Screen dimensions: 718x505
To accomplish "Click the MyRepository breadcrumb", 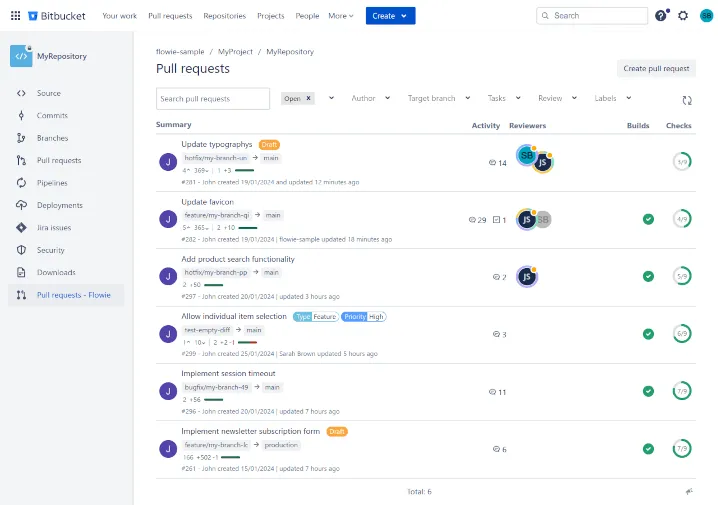I will pyautogui.click(x=290, y=52).
